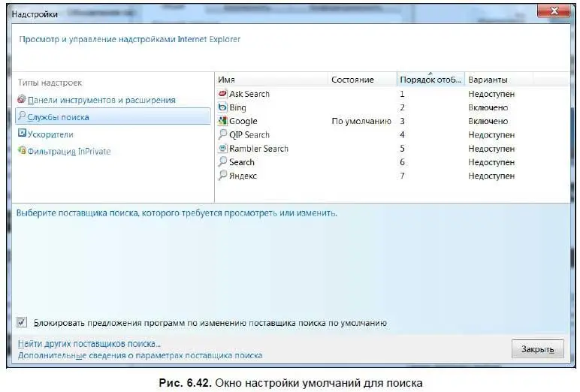Screen dimensions: 580x392
Task: Click the QIP Search magnifier icon
Action: (222, 134)
